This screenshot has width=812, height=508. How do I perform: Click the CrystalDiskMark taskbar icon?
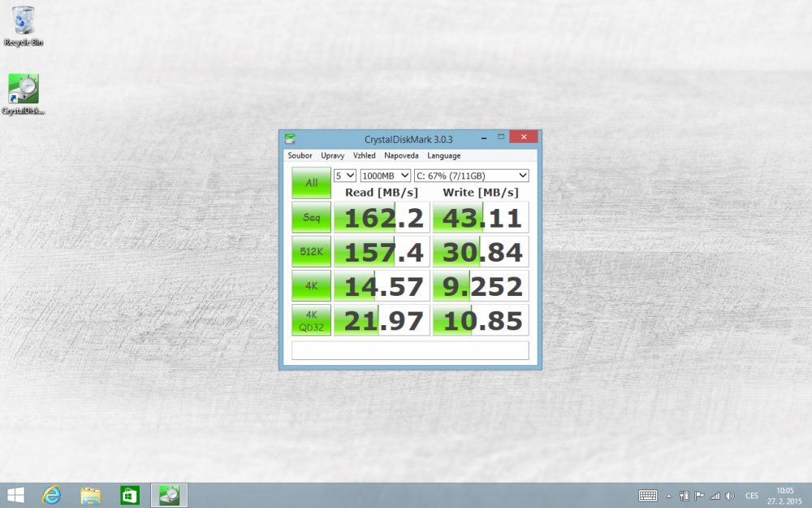[x=169, y=495]
